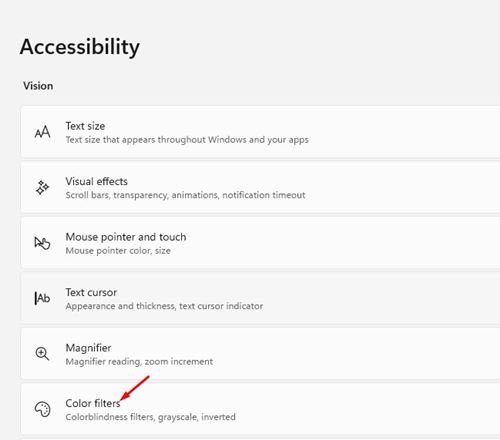Click 'Colorblindness filters, grayscale, inverted' description
This screenshot has width=500, height=440.
click(x=151, y=417)
